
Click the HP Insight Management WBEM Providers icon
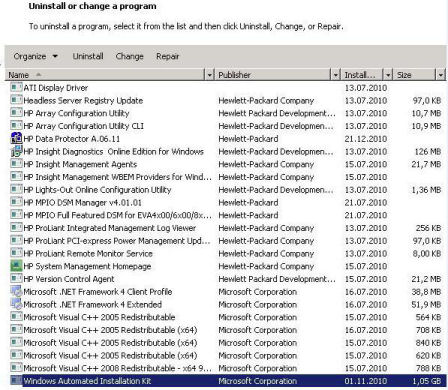tap(16, 177)
